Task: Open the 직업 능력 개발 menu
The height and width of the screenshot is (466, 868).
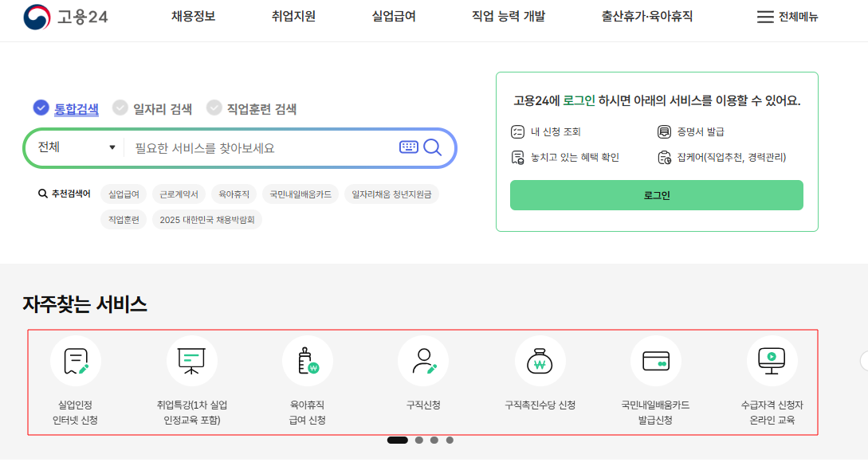Action: [509, 17]
